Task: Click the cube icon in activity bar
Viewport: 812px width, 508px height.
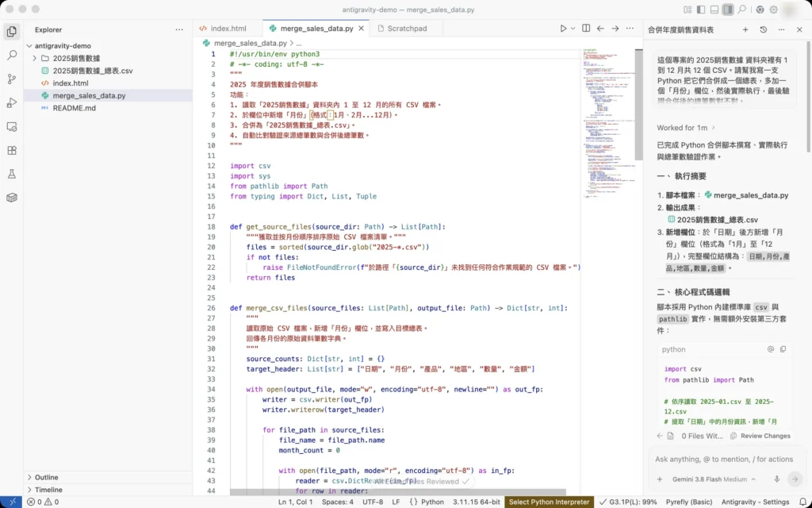Action: pyautogui.click(x=11, y=198)
